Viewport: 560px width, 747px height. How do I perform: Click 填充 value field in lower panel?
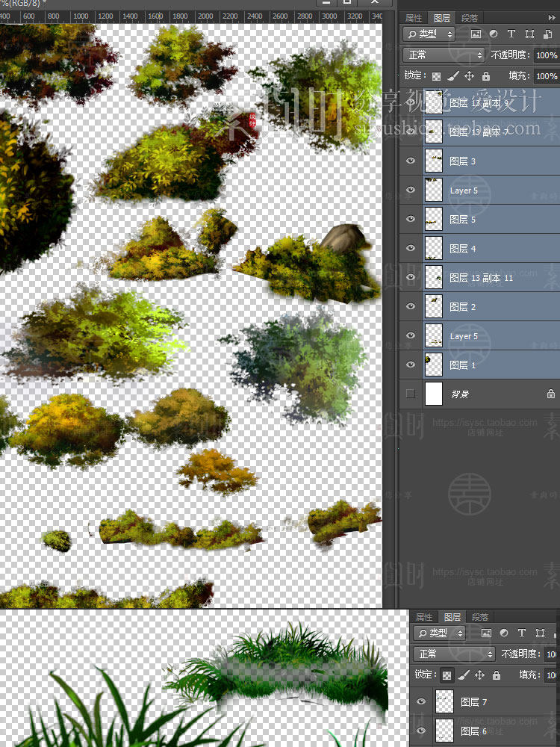coord(552,675)
